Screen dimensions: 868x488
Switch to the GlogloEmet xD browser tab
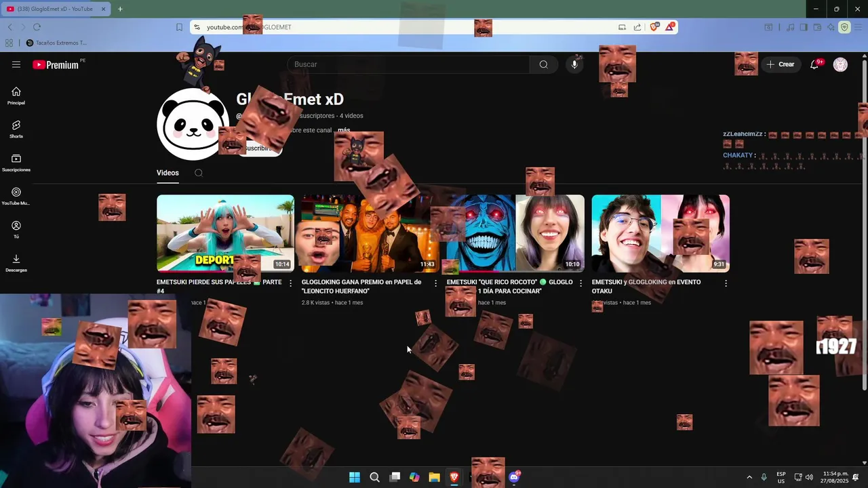(x=56, y=9)
